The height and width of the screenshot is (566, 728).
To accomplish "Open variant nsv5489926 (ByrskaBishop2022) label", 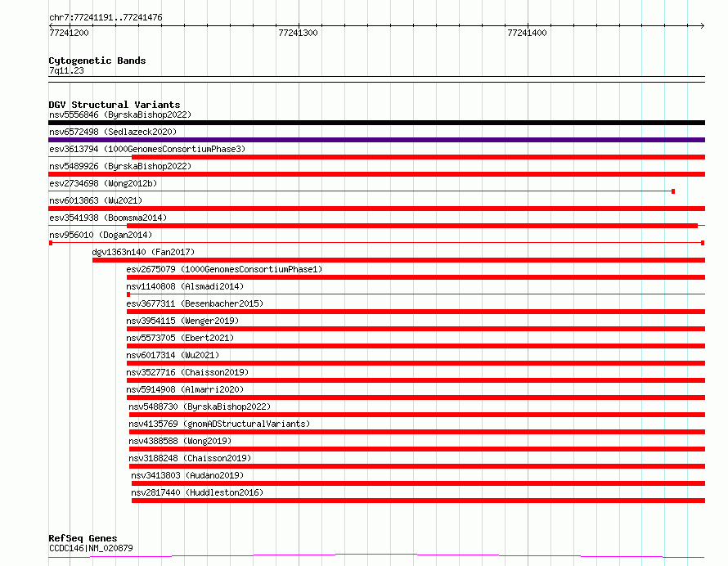I will 120,166.
